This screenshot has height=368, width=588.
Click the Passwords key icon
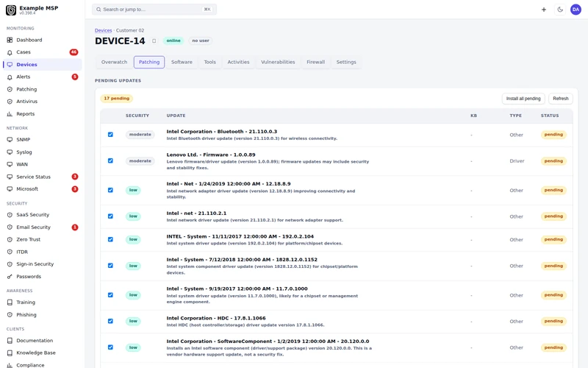point(10,277)
